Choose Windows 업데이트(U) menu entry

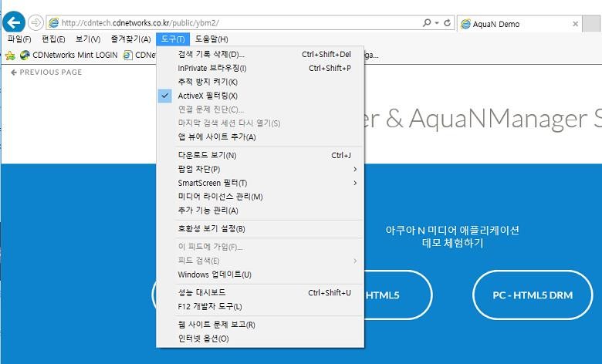coord(260,275)
